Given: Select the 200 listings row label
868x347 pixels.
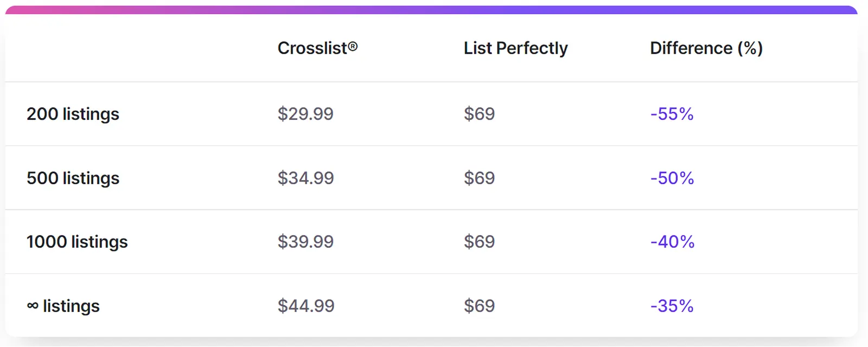Looking at the screenshot, I should click(x=73, y=114).
